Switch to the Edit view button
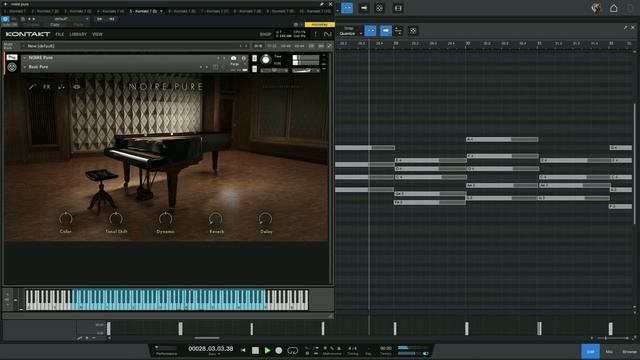 590,351
